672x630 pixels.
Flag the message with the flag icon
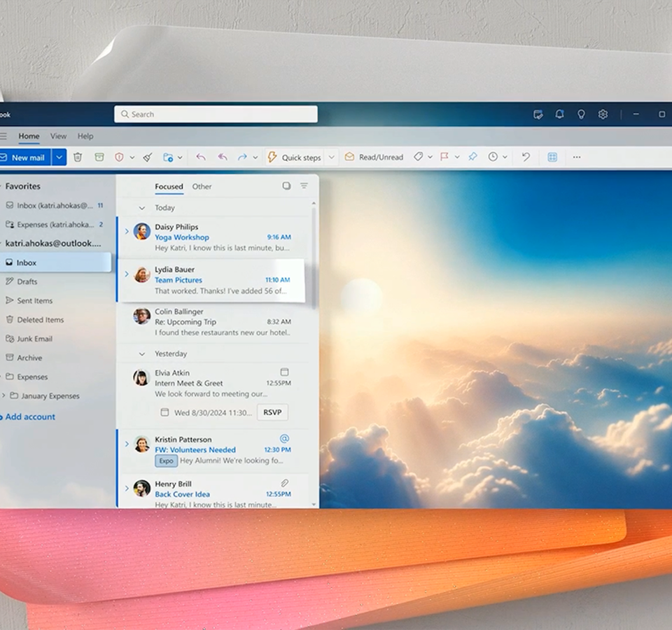444,157
